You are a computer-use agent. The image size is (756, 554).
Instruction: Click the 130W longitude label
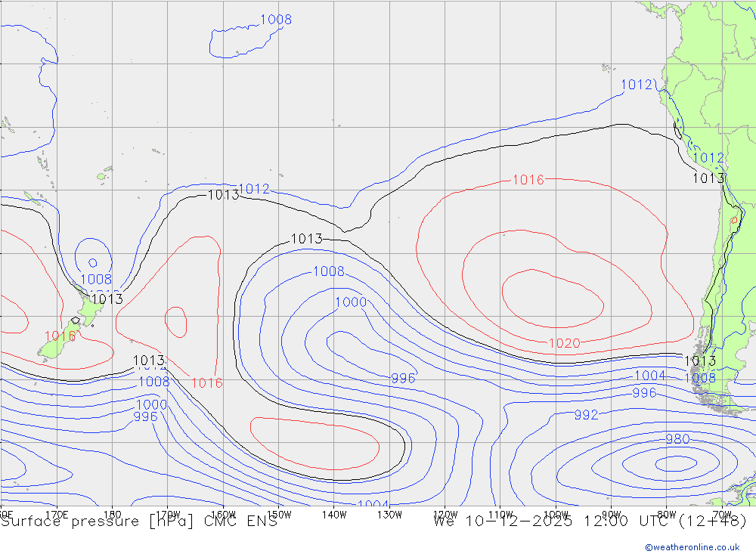389,515
